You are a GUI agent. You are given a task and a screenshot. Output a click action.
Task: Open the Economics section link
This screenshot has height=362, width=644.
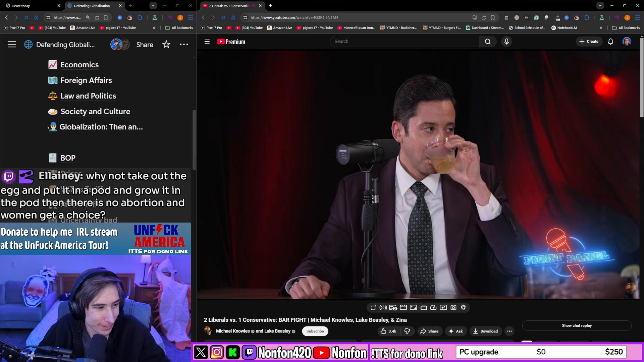[79, 65]
